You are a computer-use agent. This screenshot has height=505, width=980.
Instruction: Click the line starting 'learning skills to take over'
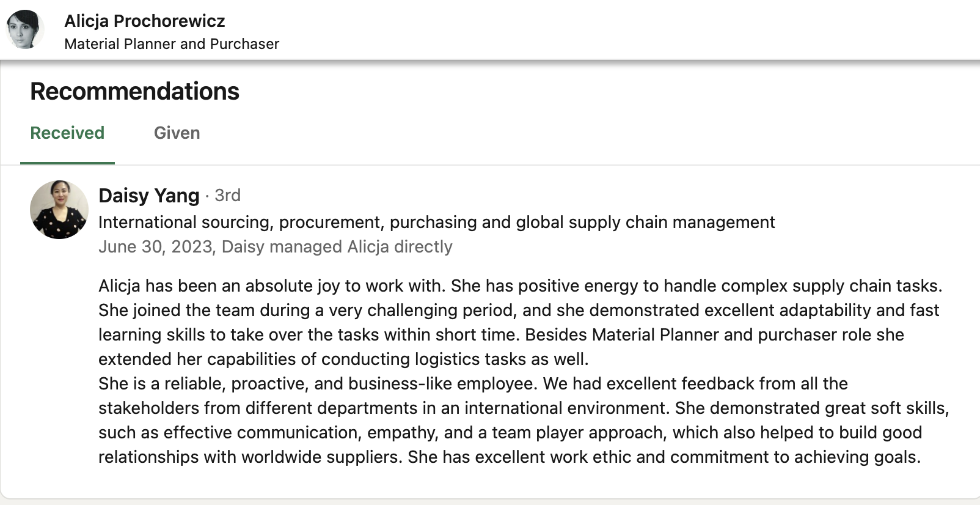click(501, 334)
